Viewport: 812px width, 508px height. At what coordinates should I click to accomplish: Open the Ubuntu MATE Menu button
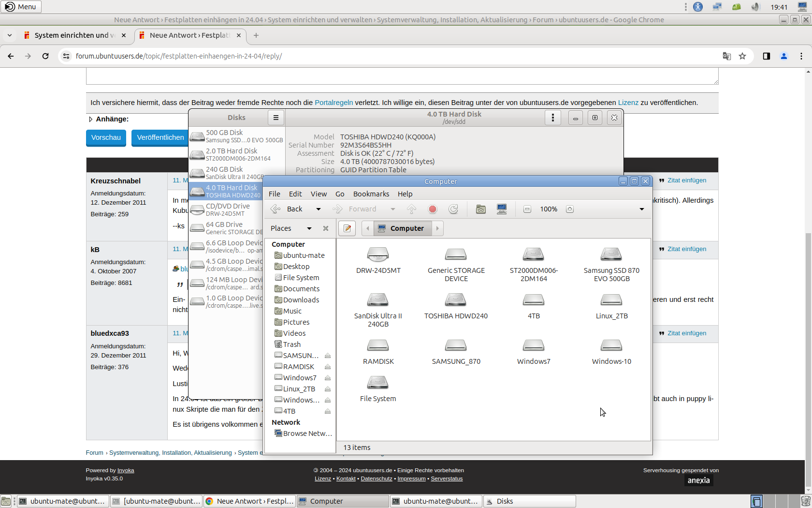[x=21, y=7]
